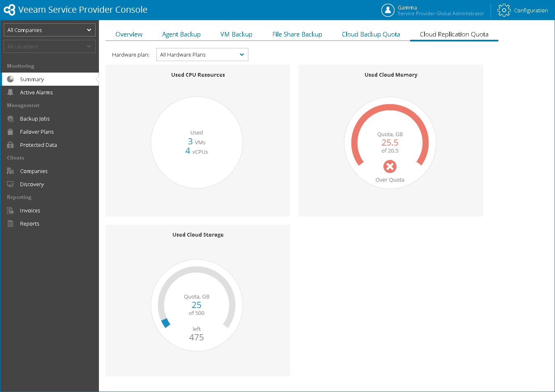Screen dimensions: 555x392
Task: Open the Summary page in sidebar
Action: point(50,79)
